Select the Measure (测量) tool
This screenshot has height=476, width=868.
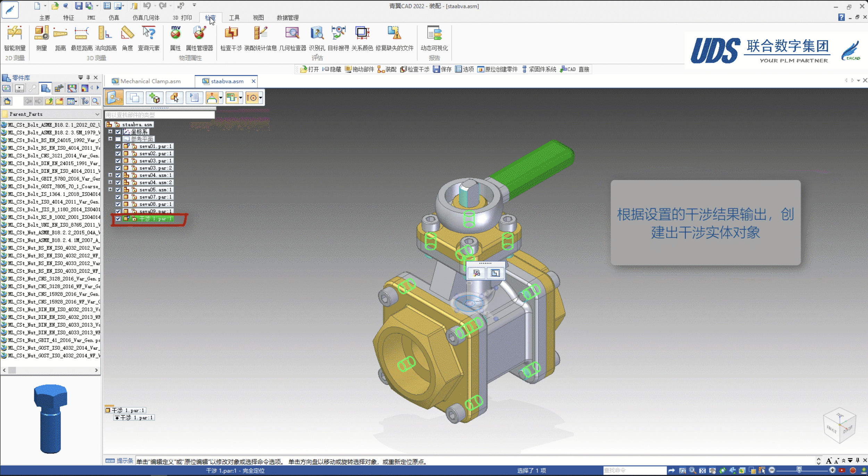(41, 39)
